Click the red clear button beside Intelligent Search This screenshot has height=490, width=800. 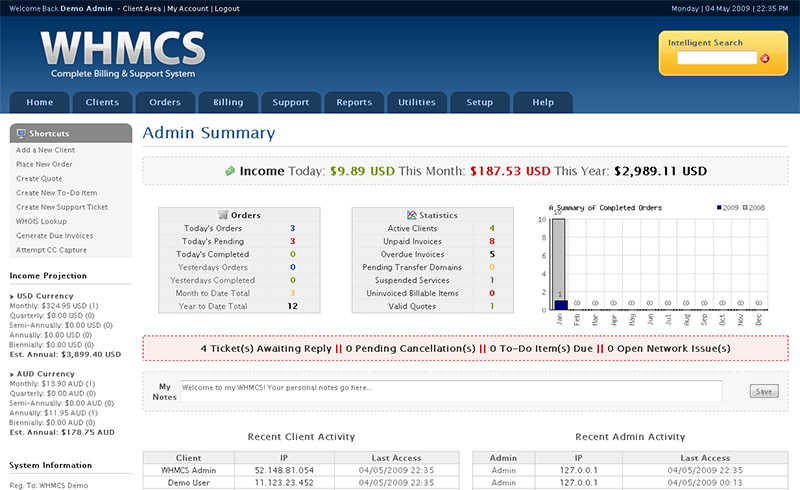point(765,59)
